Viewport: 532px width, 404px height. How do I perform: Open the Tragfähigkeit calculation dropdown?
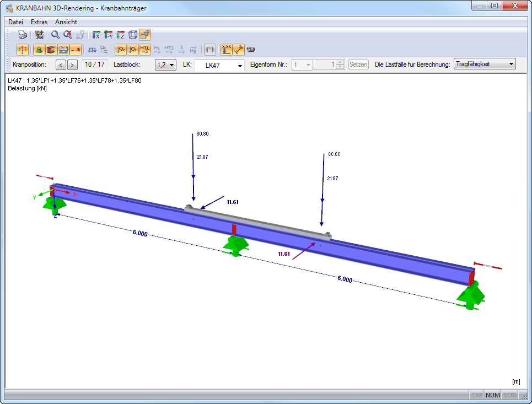point(484,64)
